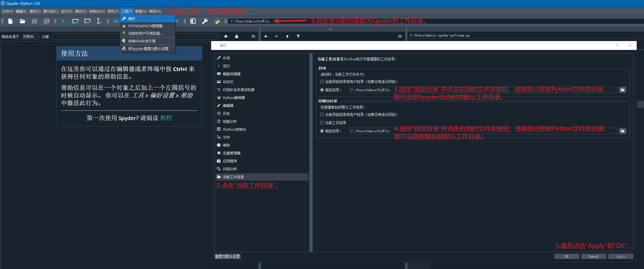
Task: Open the file explorer hamburger options menu
Action: click(x=400, y=36)
